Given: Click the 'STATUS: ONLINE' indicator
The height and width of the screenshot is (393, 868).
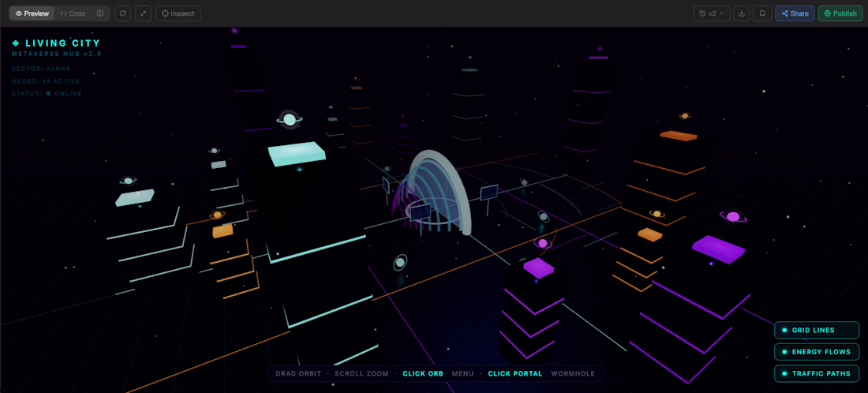Looking at the screenshot, I should [47, 94].
